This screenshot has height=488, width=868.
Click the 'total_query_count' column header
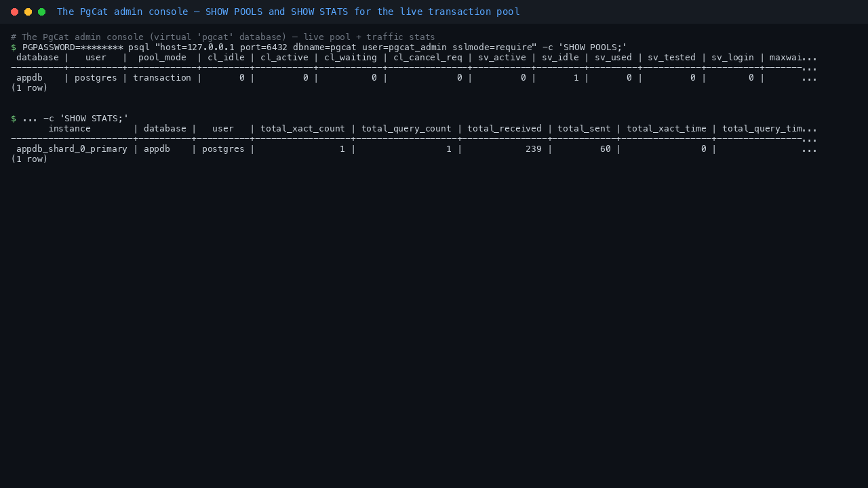click(406, 128)
